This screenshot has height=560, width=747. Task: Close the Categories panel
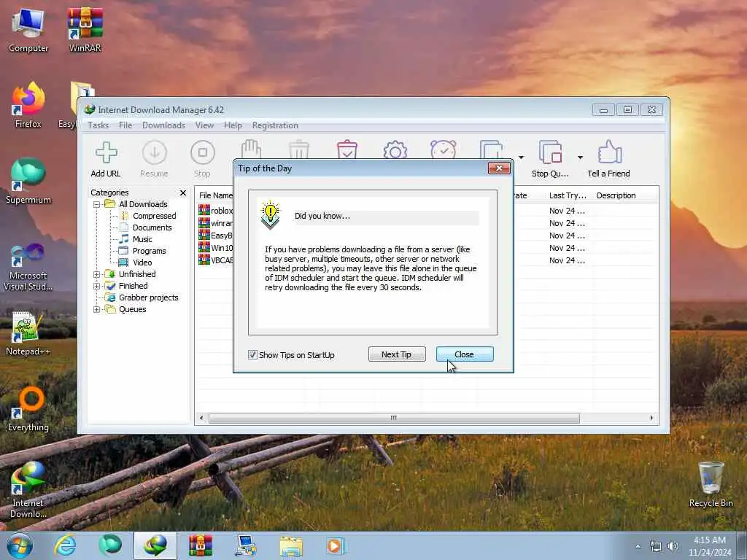(x=182, y=192)
